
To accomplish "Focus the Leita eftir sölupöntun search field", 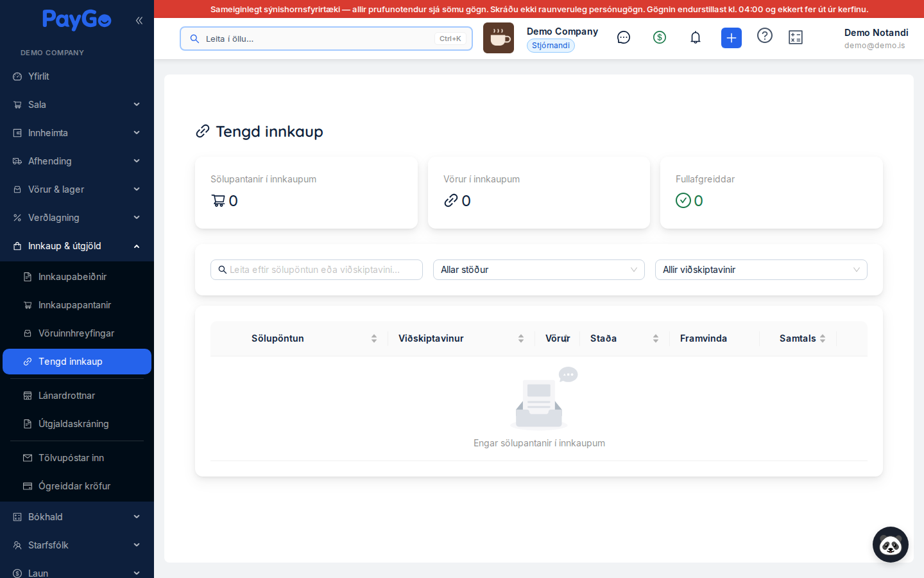I will point(316,270).
